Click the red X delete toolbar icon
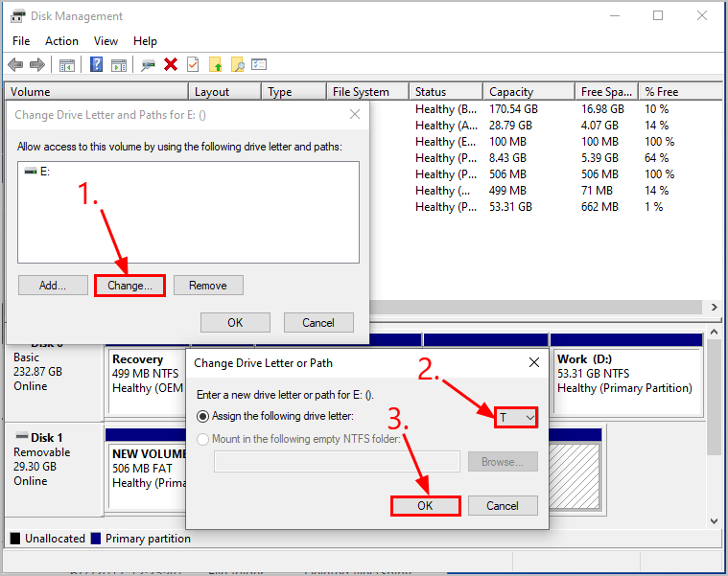 pos(171,64)
